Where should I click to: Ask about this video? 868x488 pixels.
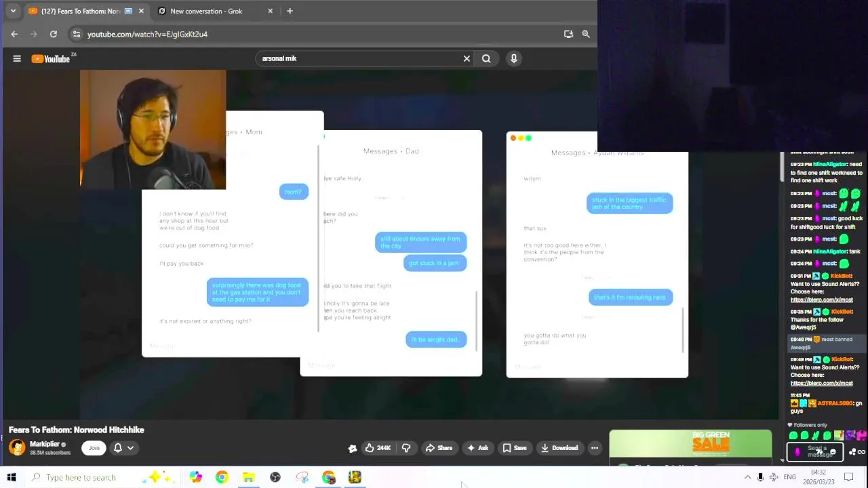(477, 447)
